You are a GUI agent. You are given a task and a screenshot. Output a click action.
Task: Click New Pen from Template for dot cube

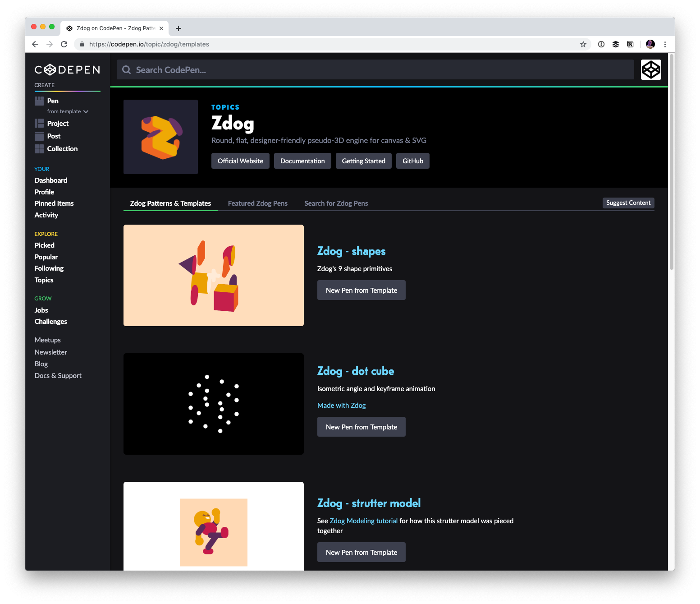tap(361, 427)
